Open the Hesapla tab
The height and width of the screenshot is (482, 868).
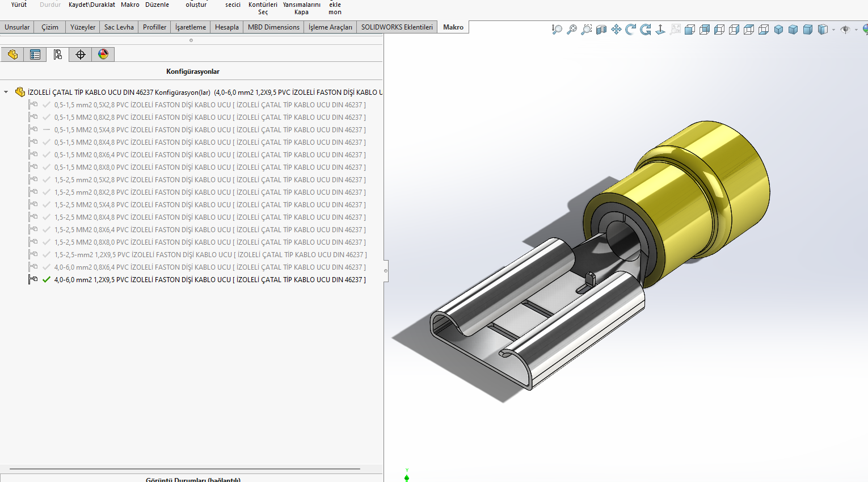point(227,27)
